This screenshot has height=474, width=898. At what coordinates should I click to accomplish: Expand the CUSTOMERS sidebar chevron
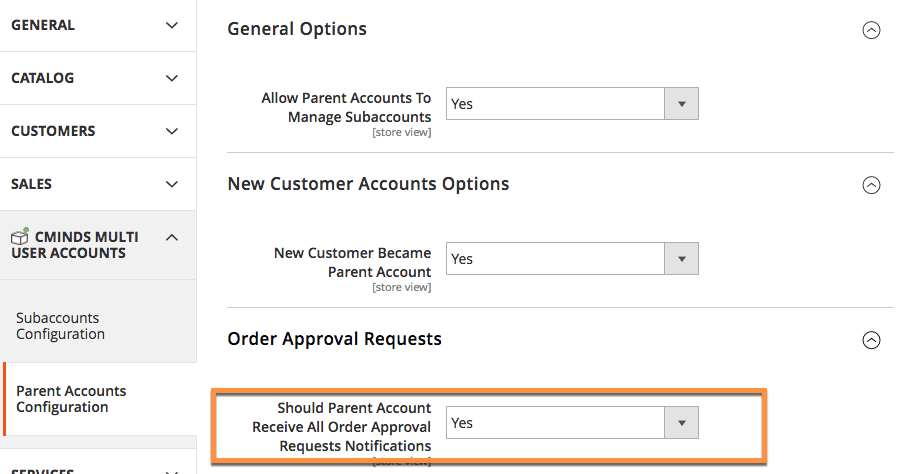(172, 131)
